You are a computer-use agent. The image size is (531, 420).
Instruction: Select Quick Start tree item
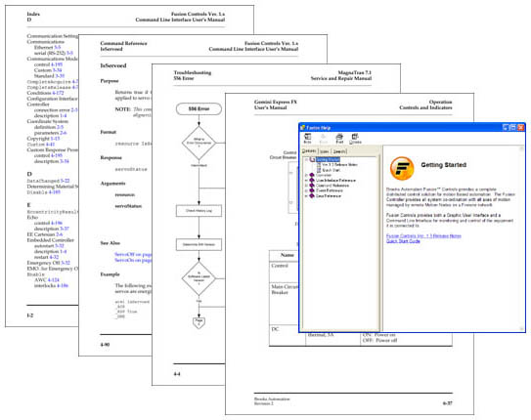point(332,170)
